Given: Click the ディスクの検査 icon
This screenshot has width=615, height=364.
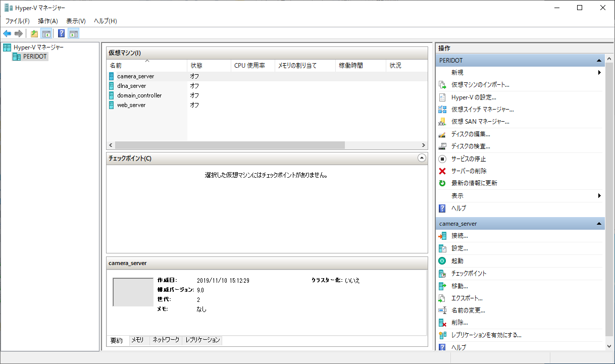Looking at the screenshot, I should click(x=442, y=146).
